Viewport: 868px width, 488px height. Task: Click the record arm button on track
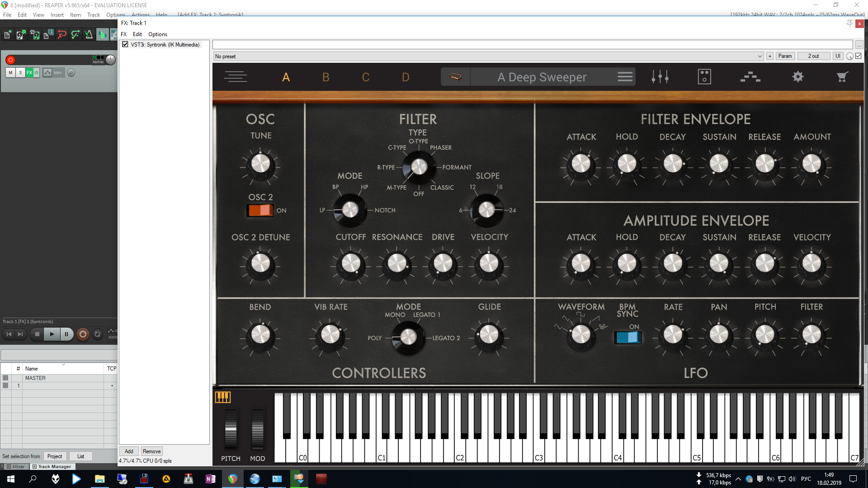pos(11,60)
